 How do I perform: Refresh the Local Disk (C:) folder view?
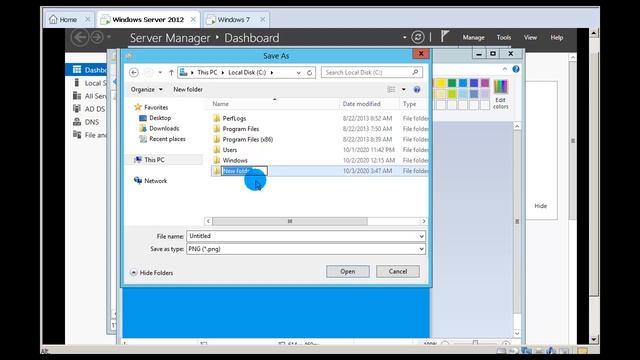pos(309,73)
